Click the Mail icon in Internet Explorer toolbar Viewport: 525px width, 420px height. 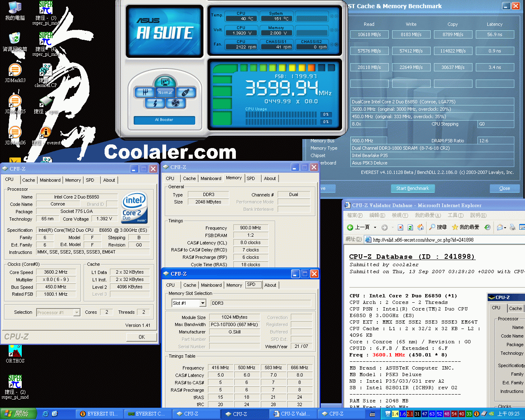500,227
